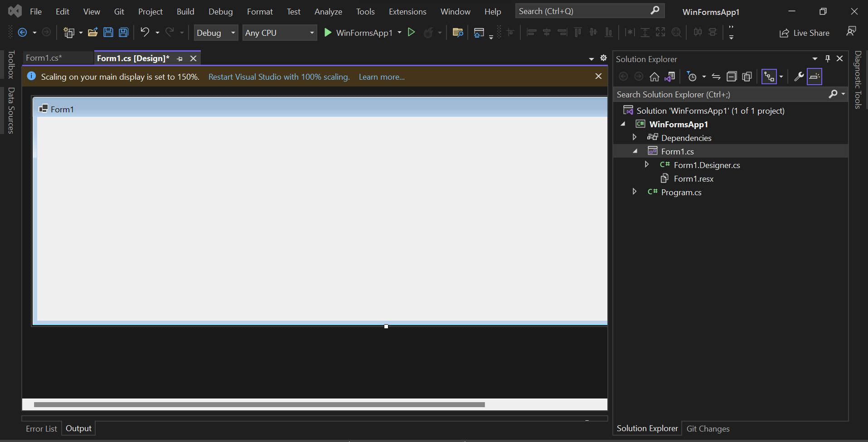Expand the Form1.Designer.cs node
Image resolution: width=868 pixels, height=442 pixels.
[647, 164]
